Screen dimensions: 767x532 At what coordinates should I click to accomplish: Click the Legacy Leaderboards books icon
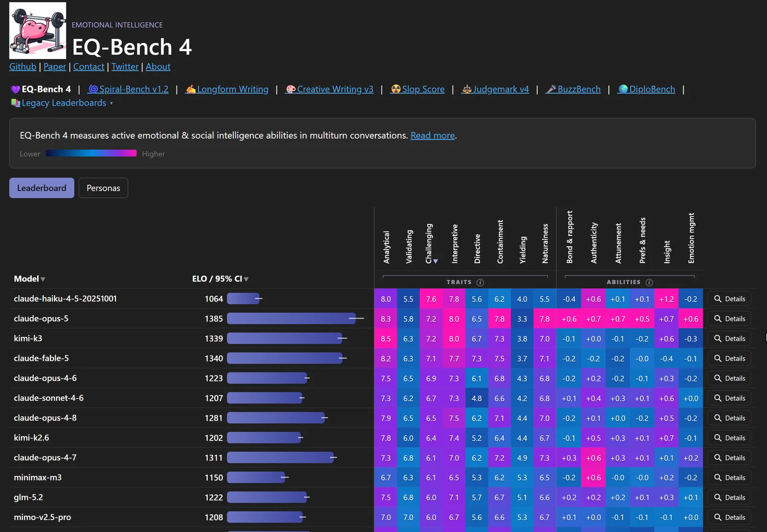pyautogui.click(x=16, y=103)
